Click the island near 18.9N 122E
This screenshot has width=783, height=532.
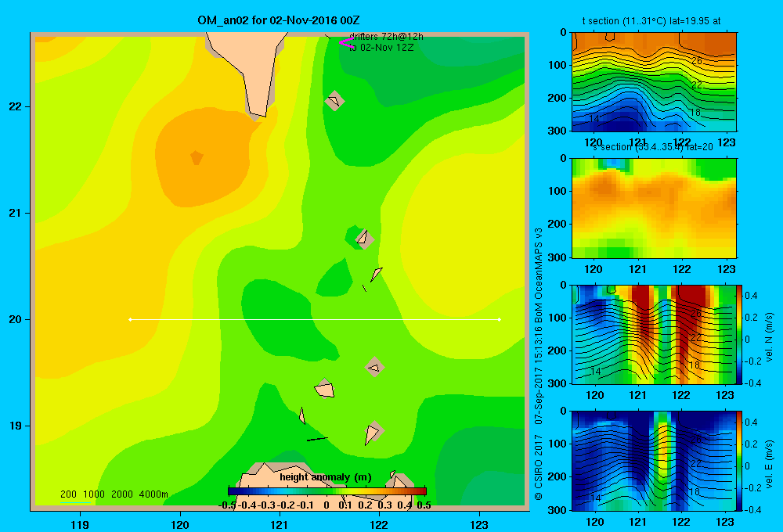click(373, 432)
